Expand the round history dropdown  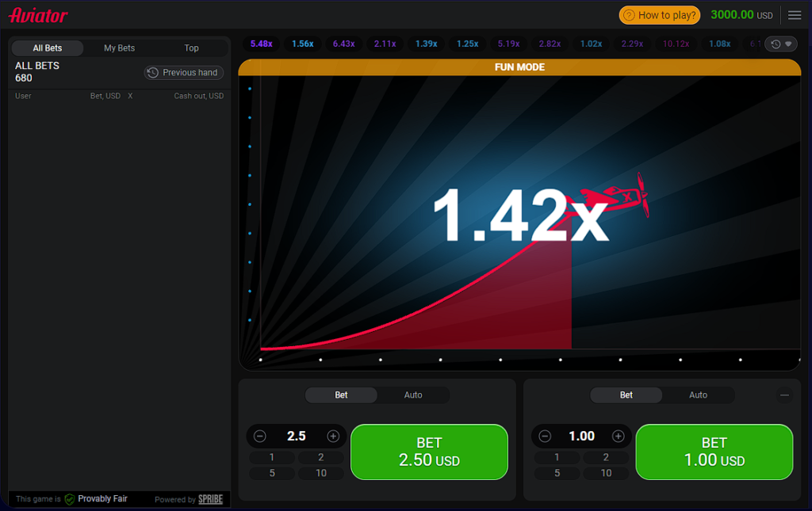(781, 44)
